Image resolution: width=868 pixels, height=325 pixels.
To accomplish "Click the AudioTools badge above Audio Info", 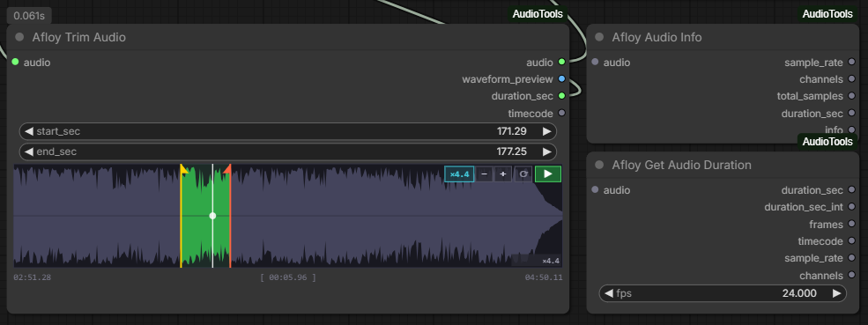I will (x=827, y=14).
